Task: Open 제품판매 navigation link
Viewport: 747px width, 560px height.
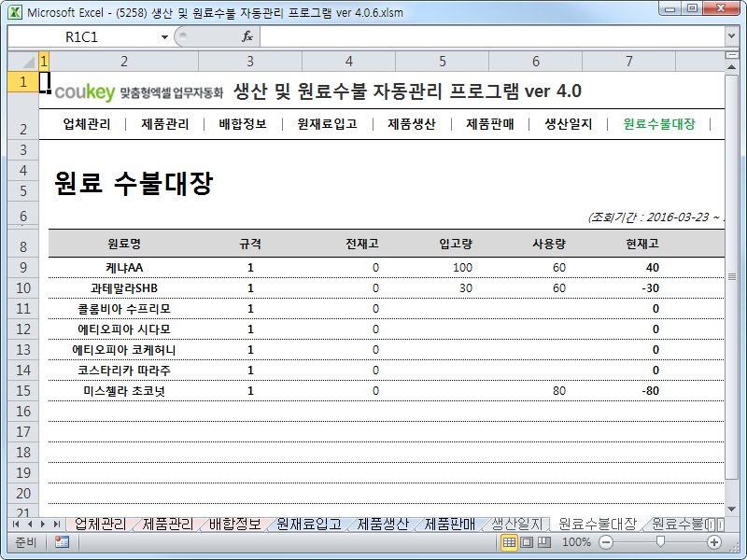Action: tap(489, 124)
